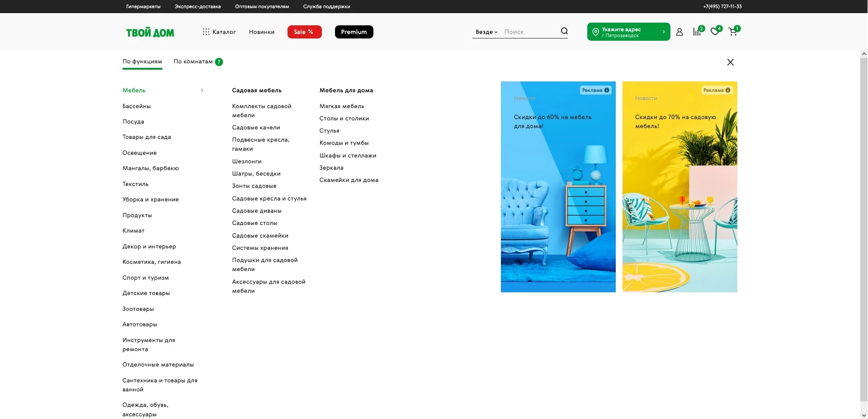Close the catalog menu with X
Screen dimensions: 868x419
730,62
